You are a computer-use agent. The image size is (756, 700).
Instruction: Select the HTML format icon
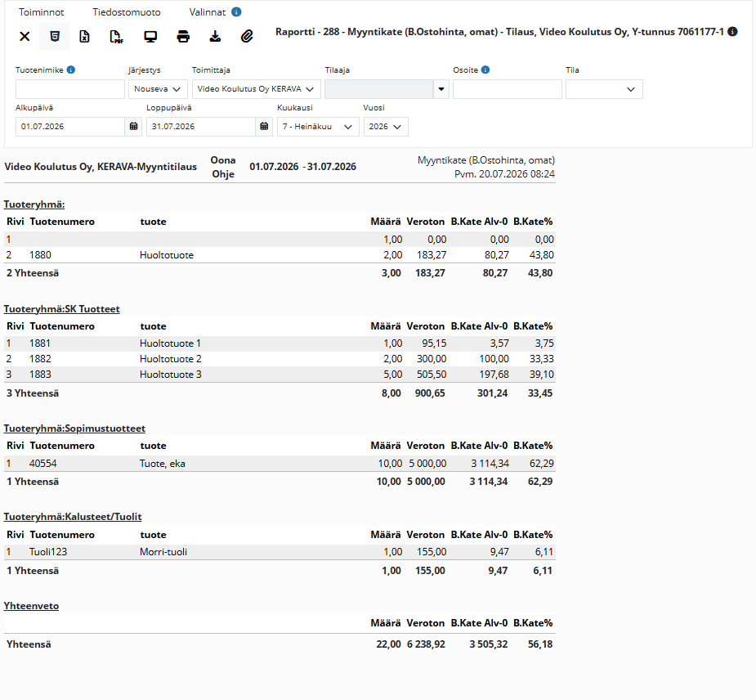click(55, 37)
